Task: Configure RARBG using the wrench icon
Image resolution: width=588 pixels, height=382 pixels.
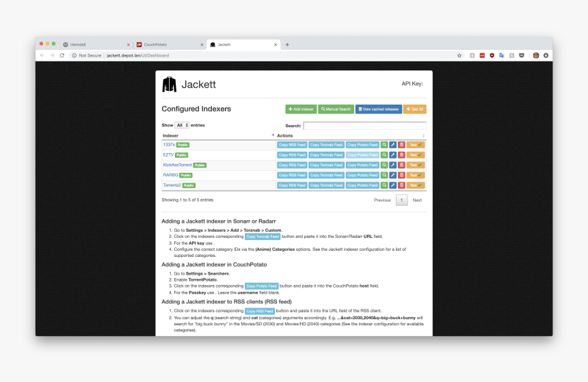Action: pyautogui.click(x=392, y=175)
